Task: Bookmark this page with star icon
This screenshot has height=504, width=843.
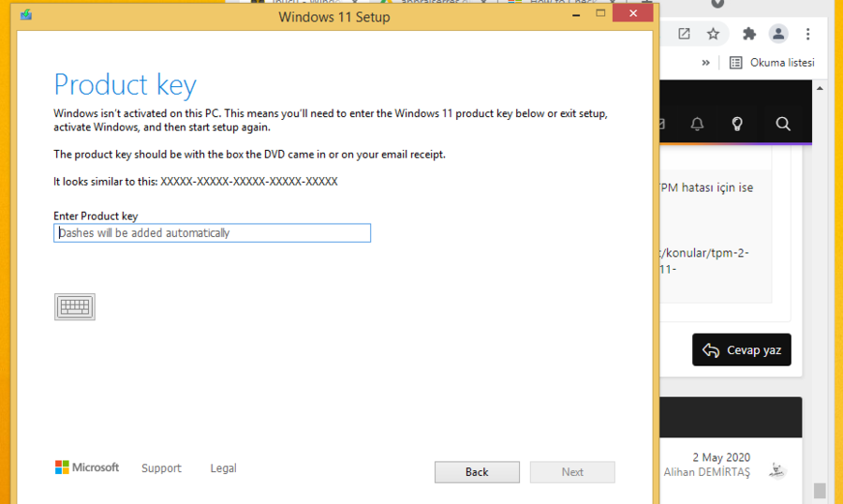Action: coord(713,34)
